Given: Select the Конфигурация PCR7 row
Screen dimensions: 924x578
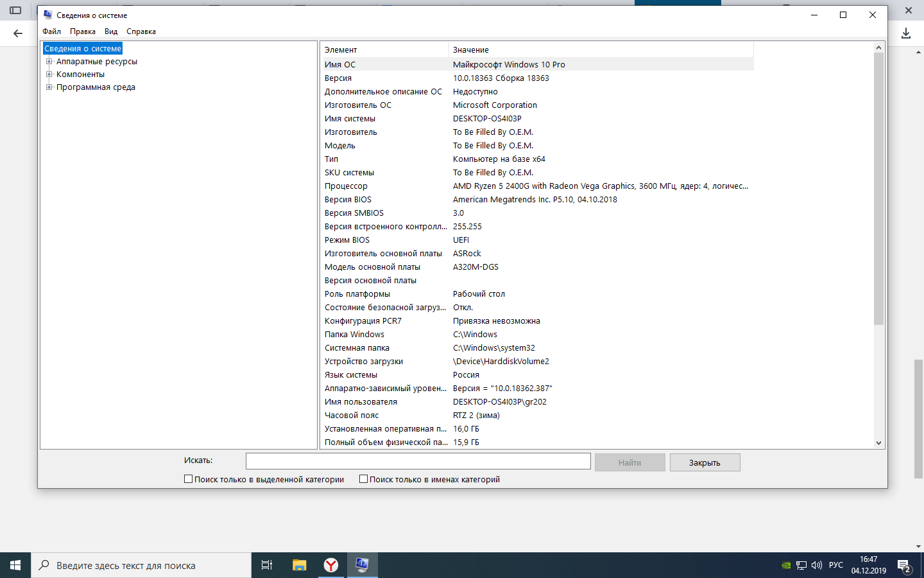Looking at the screenshot, I should (536, 320).
